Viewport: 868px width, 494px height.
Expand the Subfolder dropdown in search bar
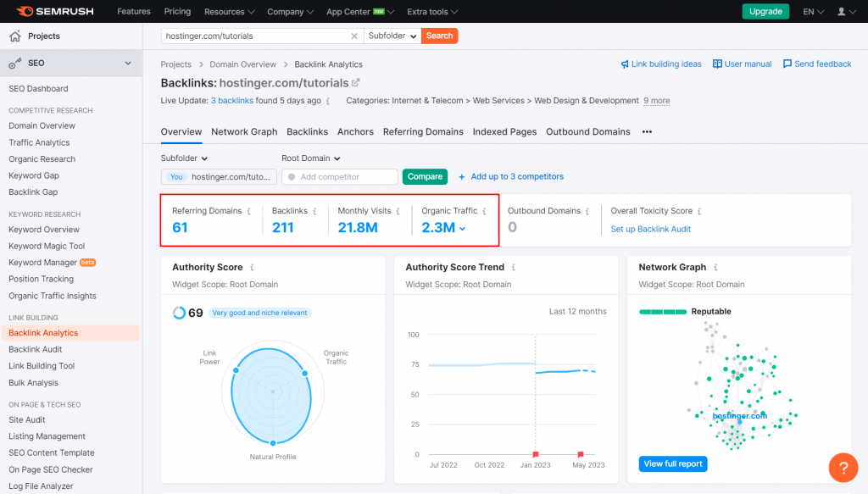(x=392, y=36)
